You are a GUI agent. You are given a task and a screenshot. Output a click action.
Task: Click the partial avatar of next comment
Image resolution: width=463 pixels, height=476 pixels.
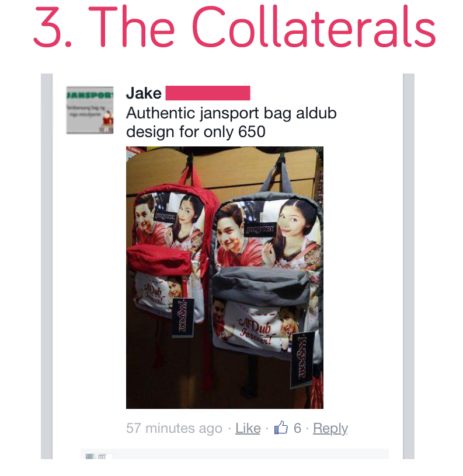click(x=99, y=456)
